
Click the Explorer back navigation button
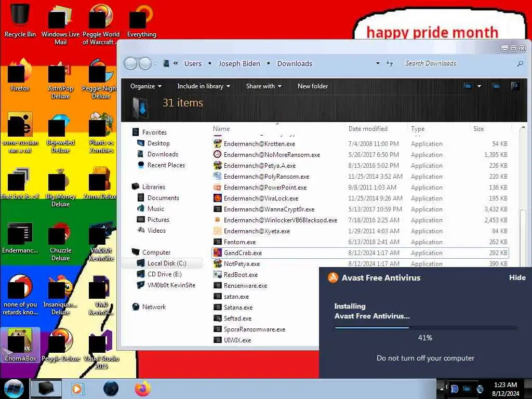(x=130, y=63)
